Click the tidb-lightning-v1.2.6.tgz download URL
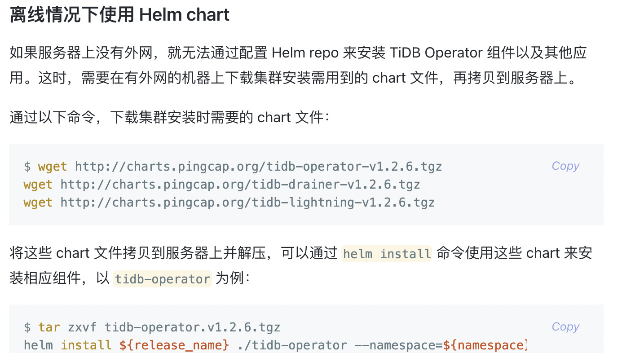644x353 pixels. 247,203
